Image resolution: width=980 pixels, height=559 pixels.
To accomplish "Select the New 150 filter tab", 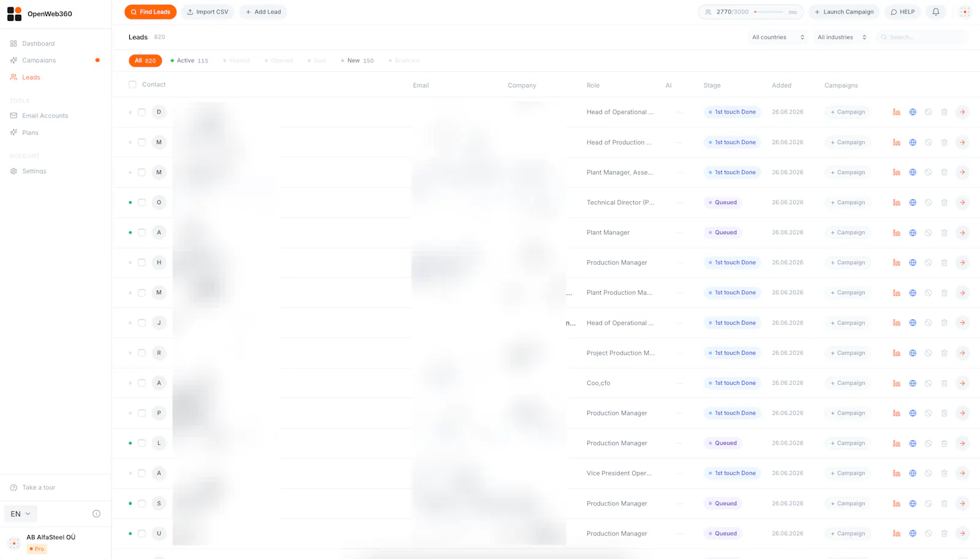I will coord(357,61).
